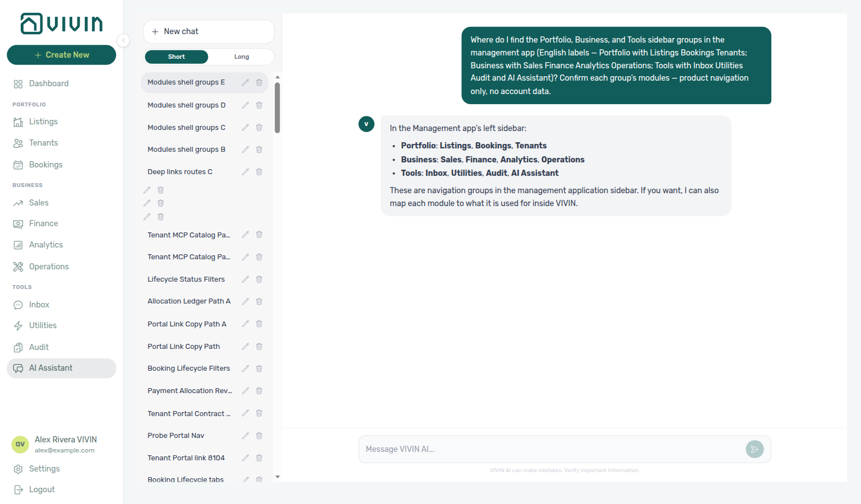Open chat Deep links routes C

(180, 172)
